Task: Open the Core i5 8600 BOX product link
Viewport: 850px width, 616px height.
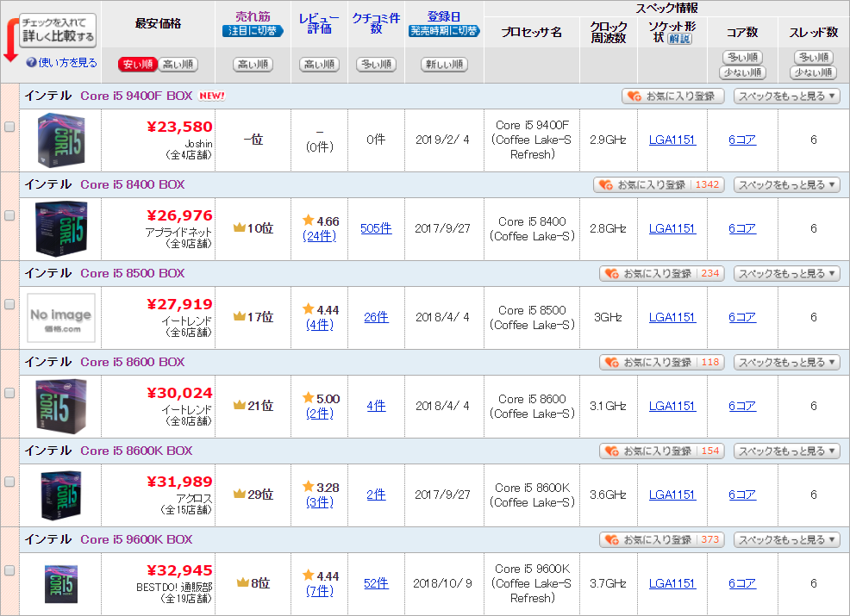Action: click(132, 363)
